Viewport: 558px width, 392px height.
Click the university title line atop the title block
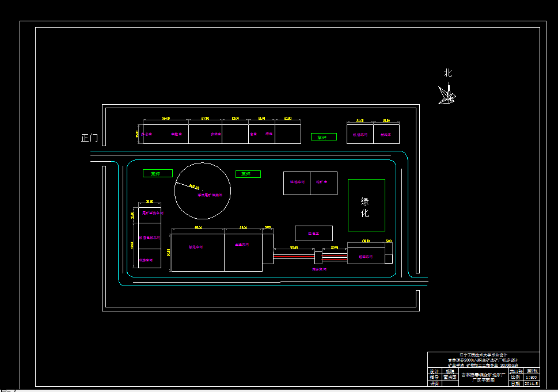[x=483, y=355]
